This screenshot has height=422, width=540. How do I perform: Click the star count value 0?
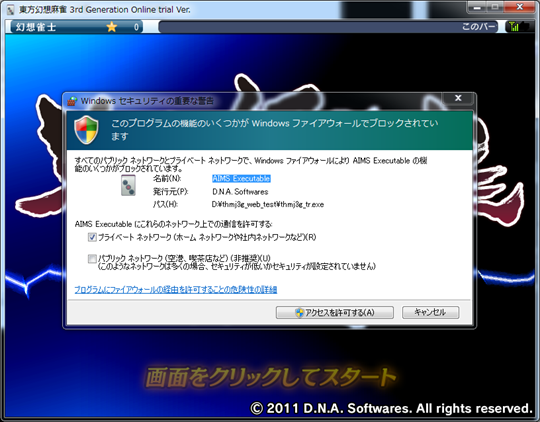136,27
